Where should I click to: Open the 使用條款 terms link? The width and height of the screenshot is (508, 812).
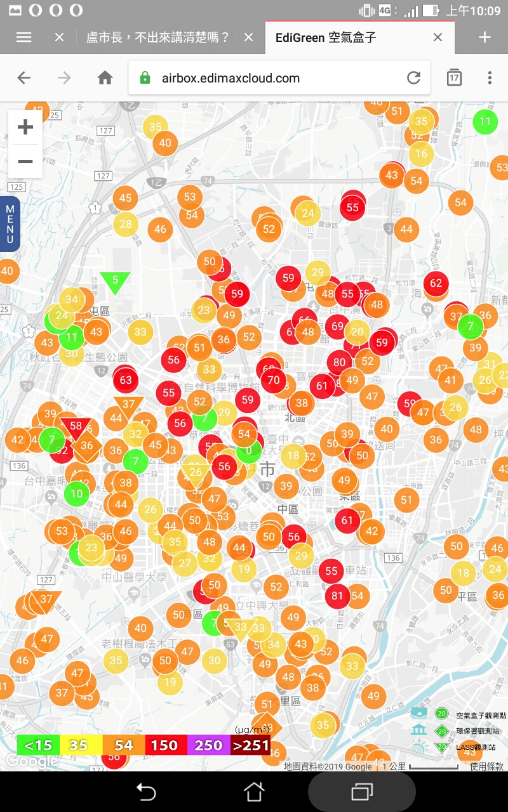pyautogui.click(x=487, y=766)
